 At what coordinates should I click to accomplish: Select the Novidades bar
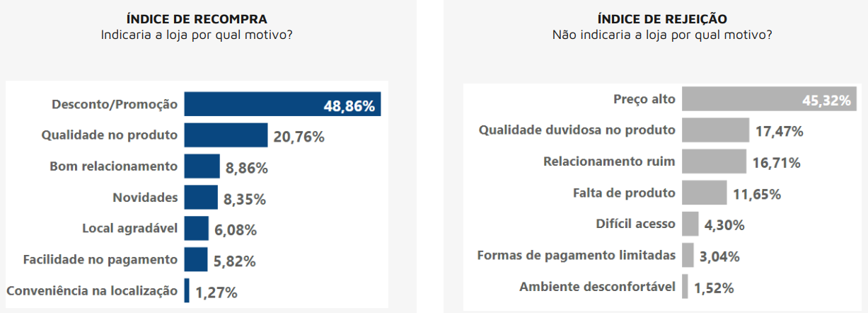pos(201,198)
